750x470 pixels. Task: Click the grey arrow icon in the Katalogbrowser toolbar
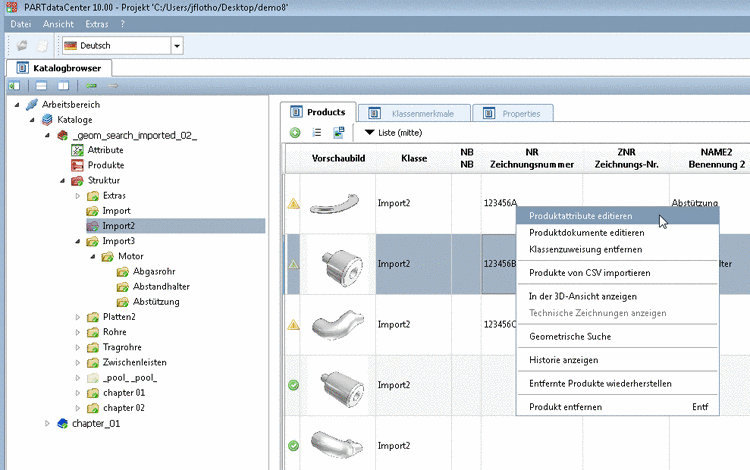112,86
